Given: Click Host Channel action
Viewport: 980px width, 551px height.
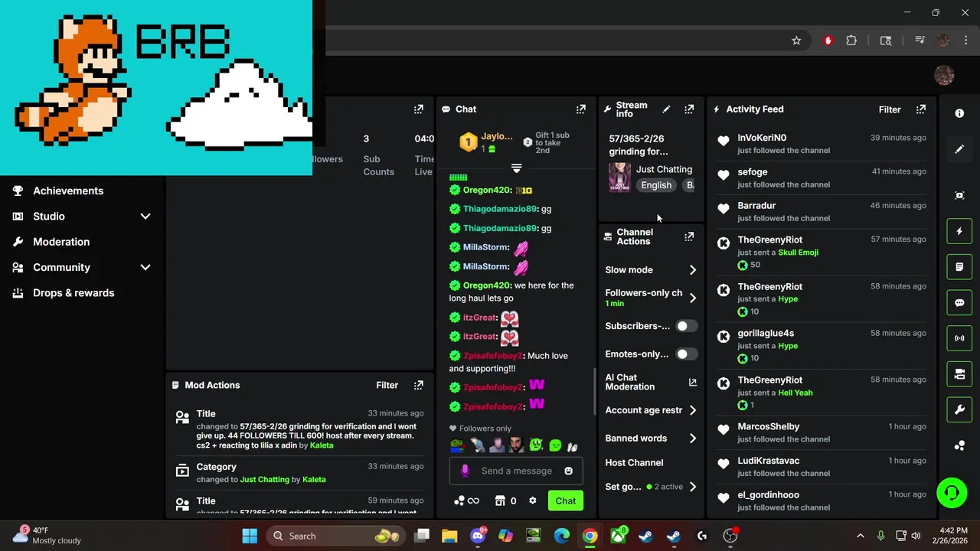Looking at the screenshot, I should (634, 463).
